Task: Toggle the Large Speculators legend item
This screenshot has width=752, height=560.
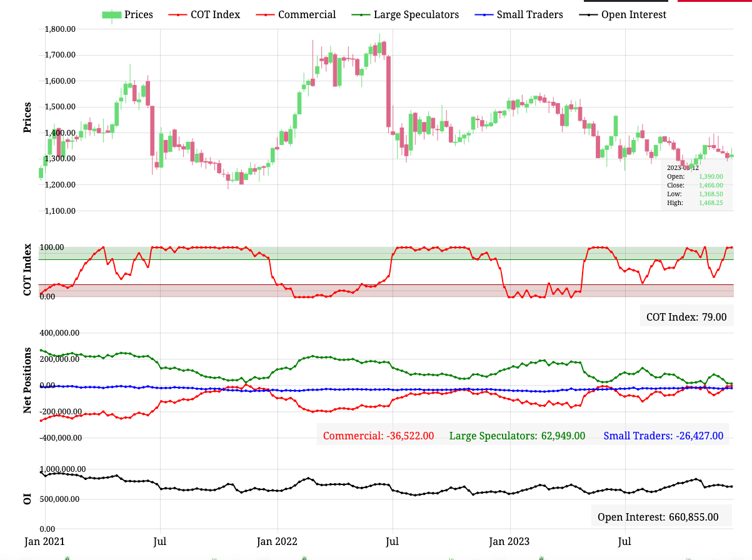Action: pos(405,14)
